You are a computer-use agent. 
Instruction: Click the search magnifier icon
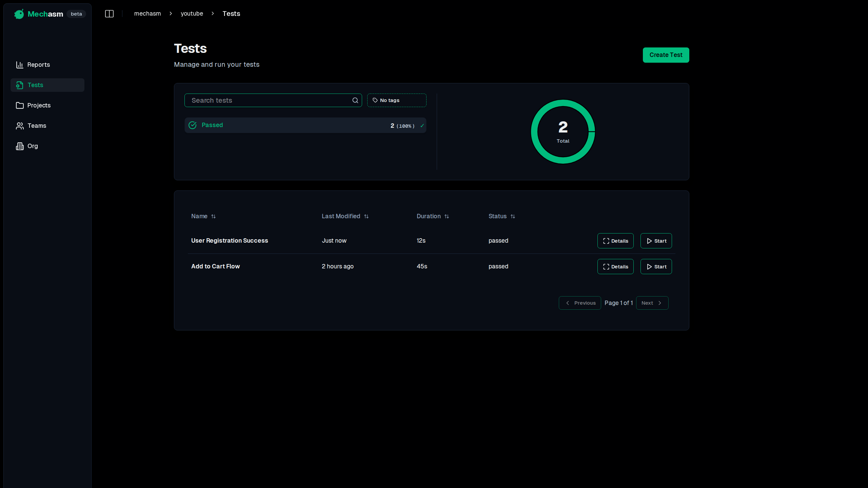pyautogui.click(x=355, y=100)
